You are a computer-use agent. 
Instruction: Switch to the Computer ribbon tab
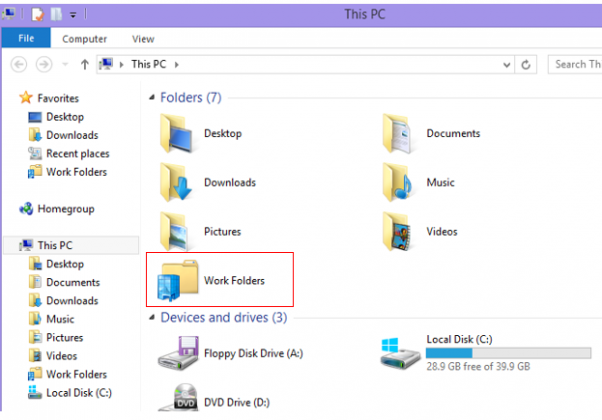[85, 38]
